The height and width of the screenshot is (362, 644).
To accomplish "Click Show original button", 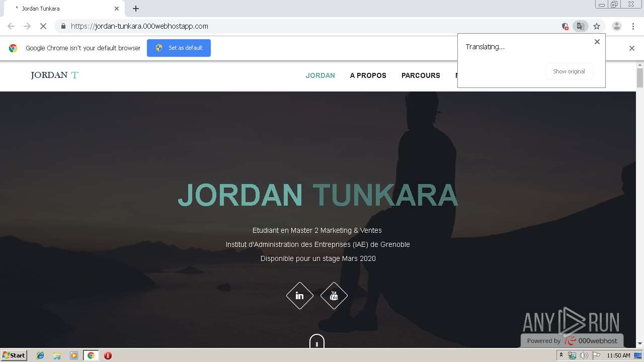I will click(569, 71).
